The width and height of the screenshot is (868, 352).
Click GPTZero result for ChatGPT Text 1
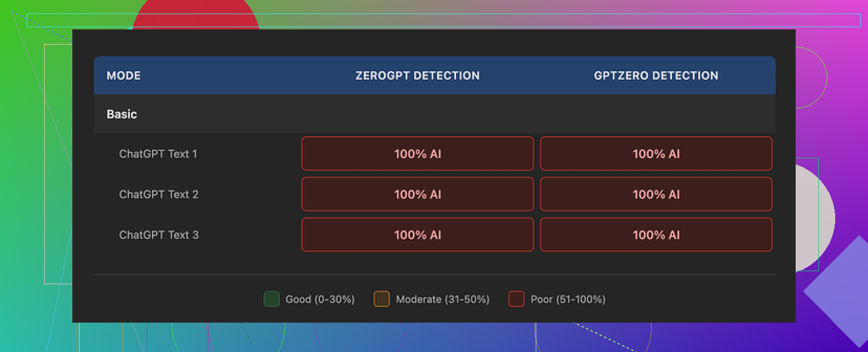656,154
